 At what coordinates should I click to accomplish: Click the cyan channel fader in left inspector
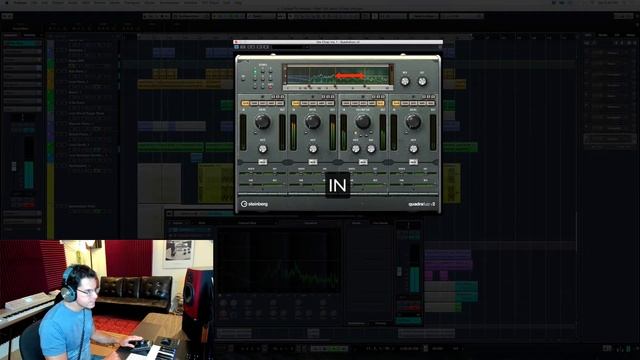29,175
